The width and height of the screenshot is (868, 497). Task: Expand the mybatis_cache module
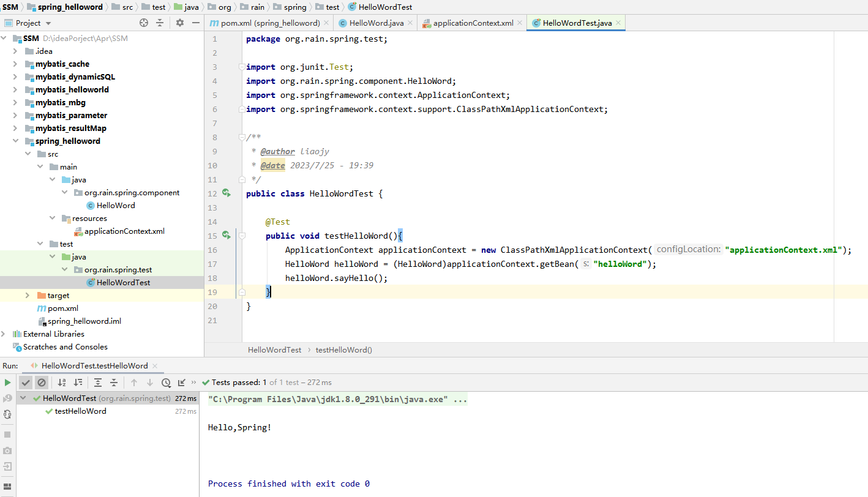coord(16,64)
